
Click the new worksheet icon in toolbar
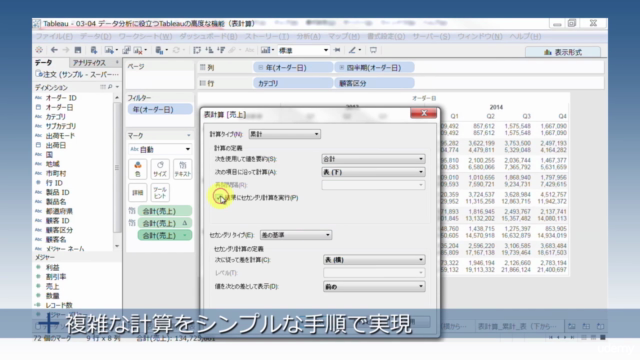(109, 50)
